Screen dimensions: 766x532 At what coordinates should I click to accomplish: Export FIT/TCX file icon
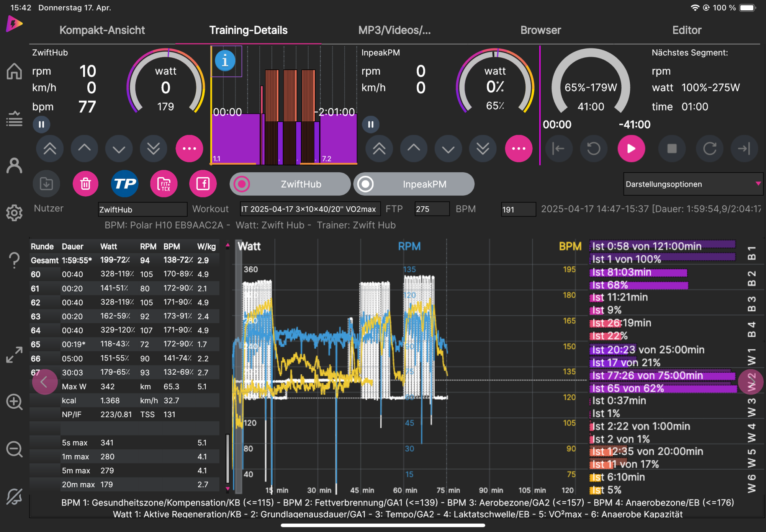[164, 184]
